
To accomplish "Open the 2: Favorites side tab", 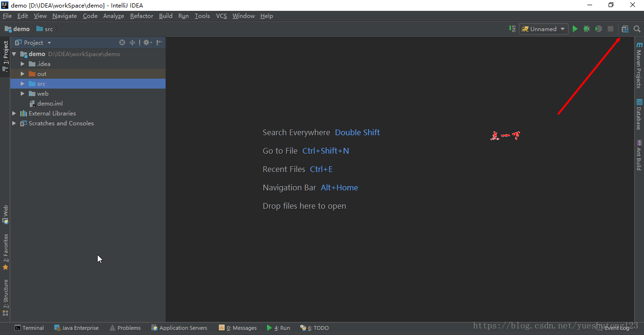I will coord(5,252).
